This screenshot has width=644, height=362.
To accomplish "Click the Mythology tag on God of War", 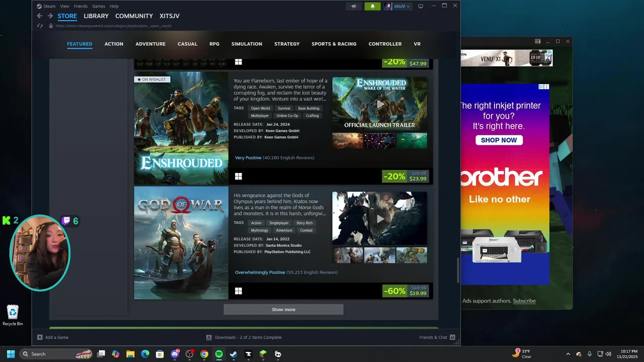I will (260, 230).
